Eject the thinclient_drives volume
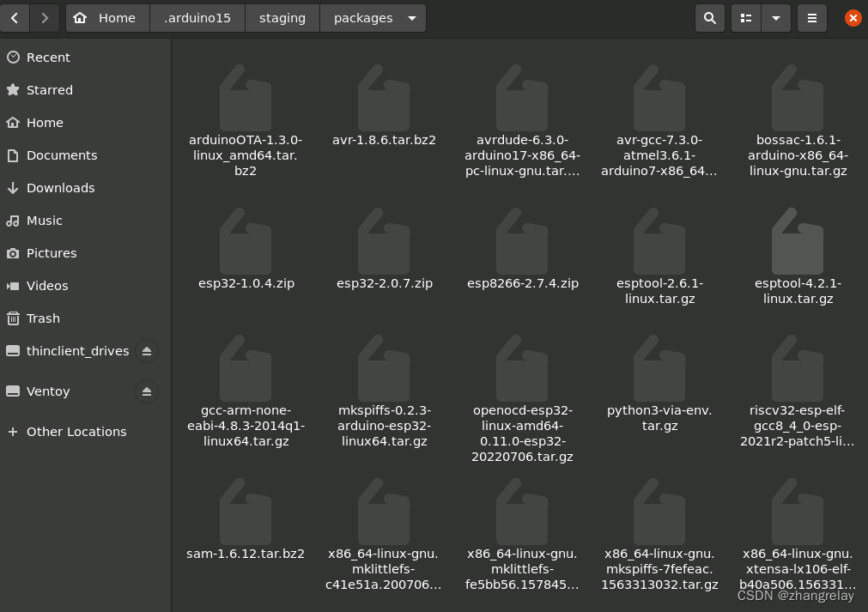This screenshot has height=612, width=868. coord(147,351)
